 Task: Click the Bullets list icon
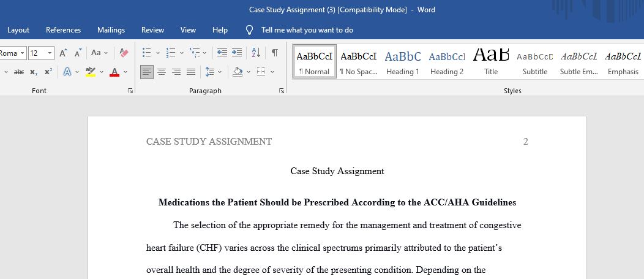pyautogui.click(x=147, y=53)
